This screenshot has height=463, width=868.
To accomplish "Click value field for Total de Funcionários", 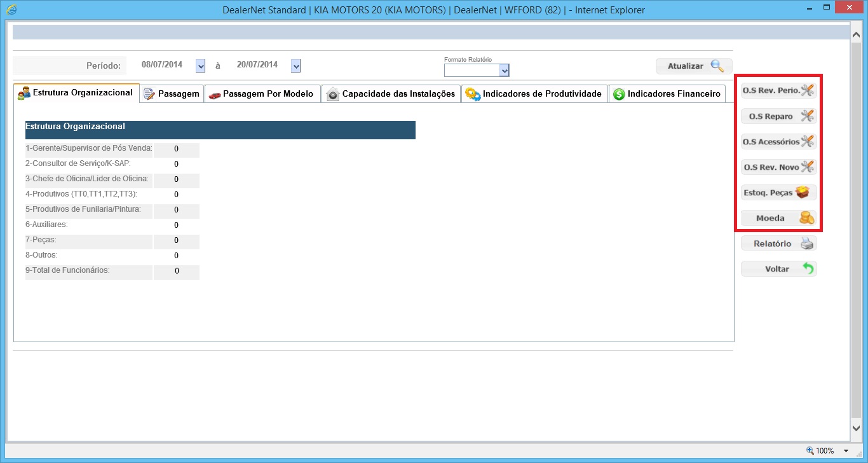I will pyautogui.click(x=177, y=272).
